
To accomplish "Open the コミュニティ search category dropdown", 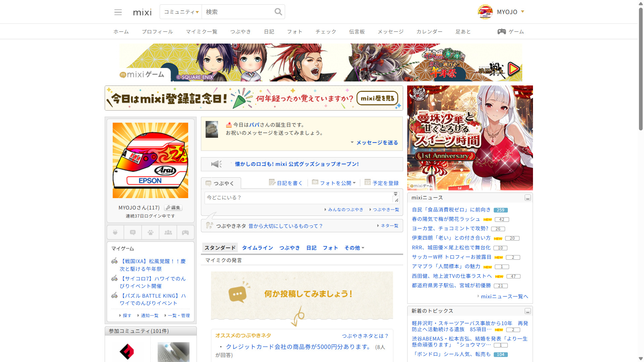I will pos(181,12).
